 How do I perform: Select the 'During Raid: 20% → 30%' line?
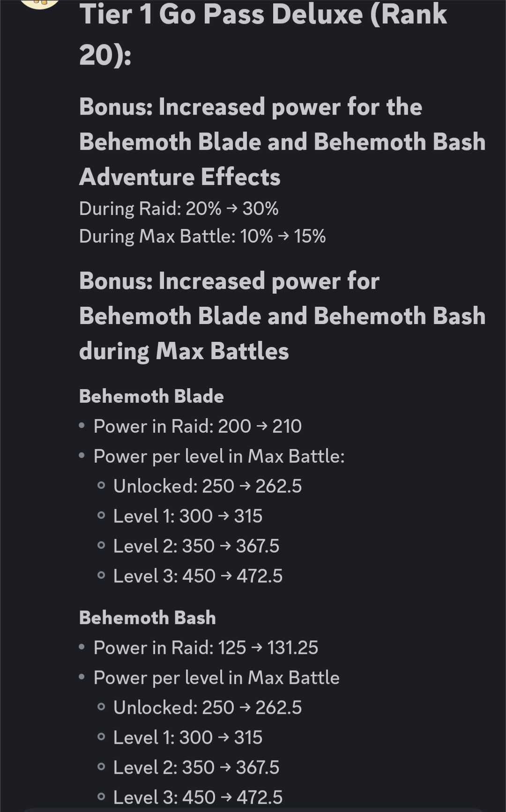coord(179,208)
